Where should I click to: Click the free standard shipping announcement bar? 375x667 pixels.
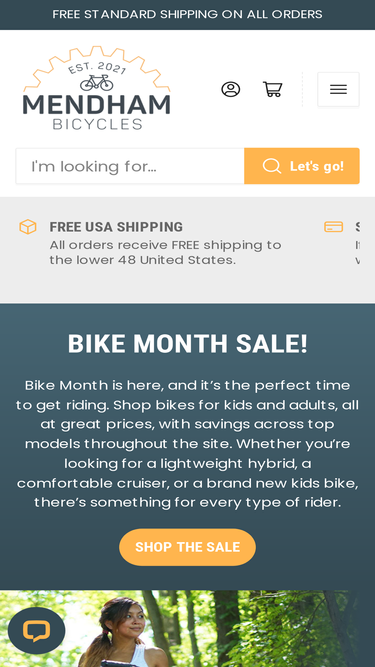point(188,14)
